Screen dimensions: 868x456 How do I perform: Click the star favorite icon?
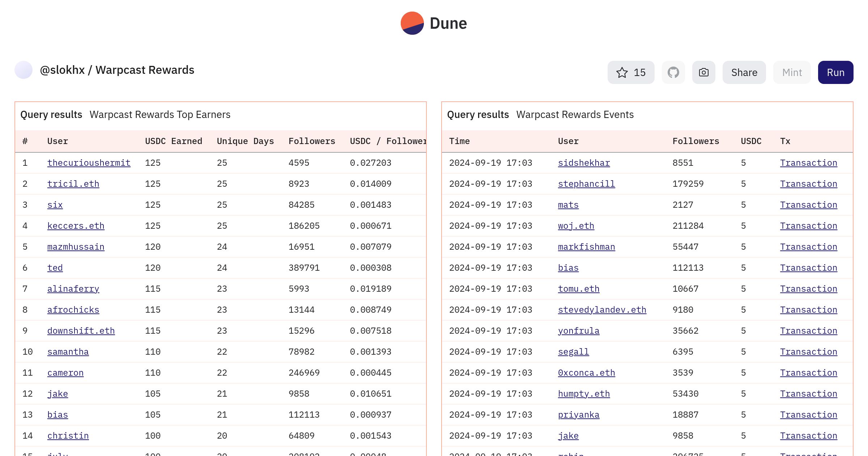coord(622,72)
